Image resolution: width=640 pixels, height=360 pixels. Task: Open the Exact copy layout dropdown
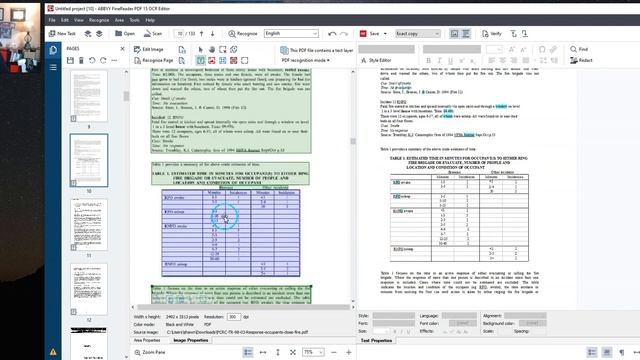tap(418, 33)
